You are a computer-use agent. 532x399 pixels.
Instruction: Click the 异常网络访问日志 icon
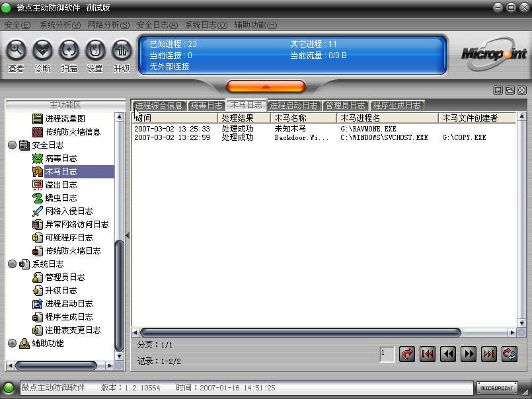click(x=37, y=225)
